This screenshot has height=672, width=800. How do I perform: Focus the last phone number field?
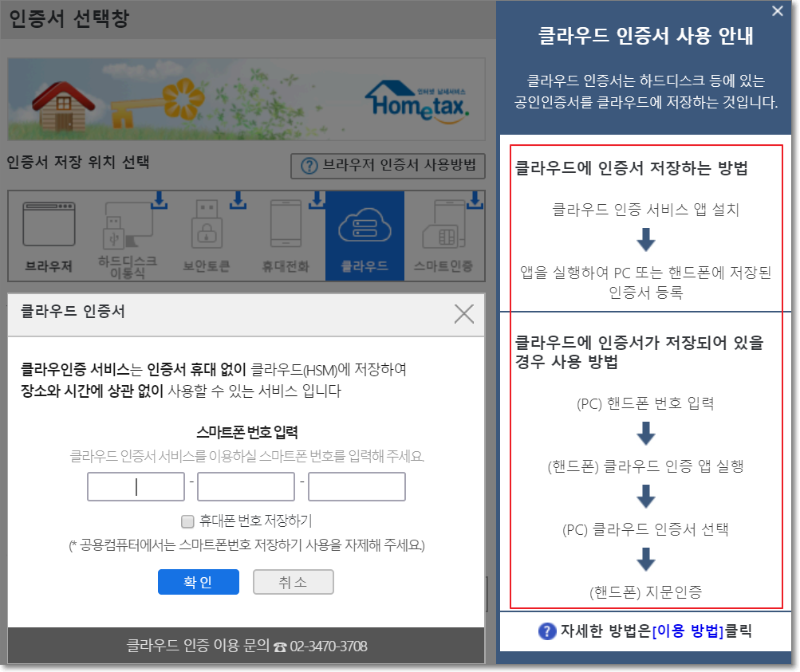coord(357,487)
